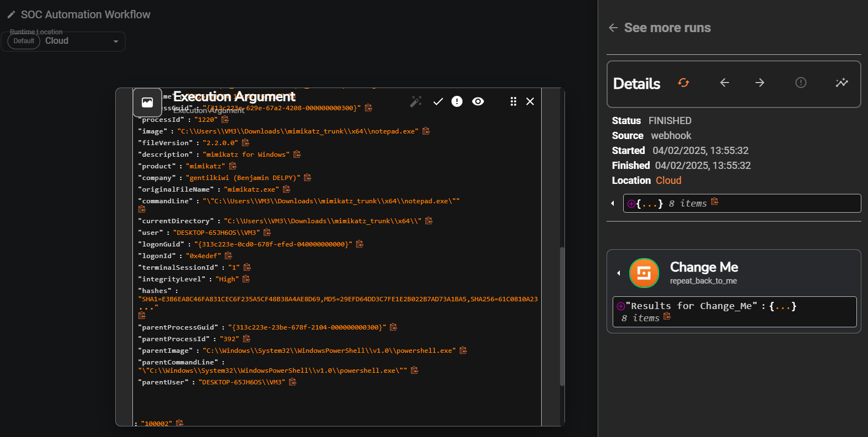Click the Change Me app icon
Image resolution: width=868 pixels, height=437 pixels.
pyautogui.click(x=644, y=273)
